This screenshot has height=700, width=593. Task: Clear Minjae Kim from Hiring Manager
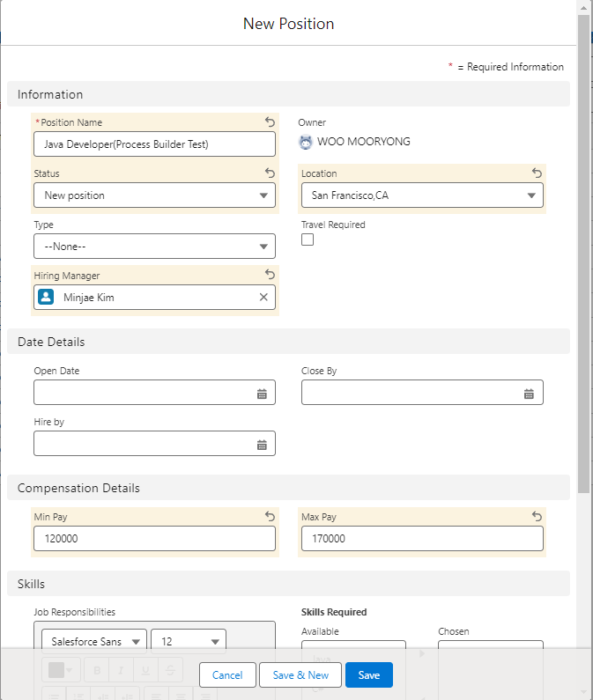[263, 298]
